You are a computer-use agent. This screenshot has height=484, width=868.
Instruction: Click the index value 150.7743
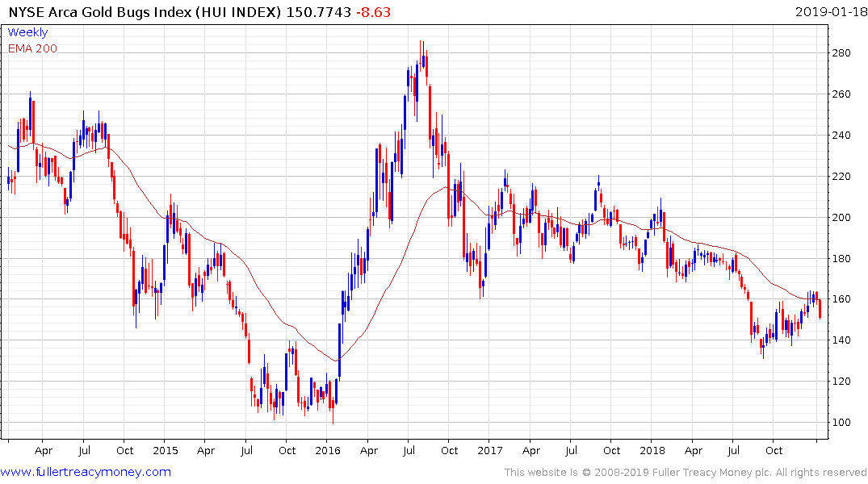(x=318, y=12)
